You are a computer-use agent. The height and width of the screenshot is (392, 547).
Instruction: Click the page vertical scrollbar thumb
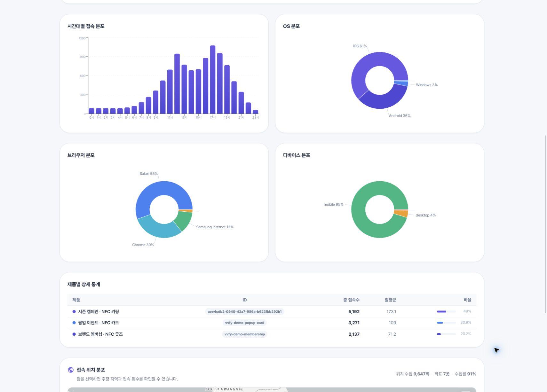[x=545, y=224]
